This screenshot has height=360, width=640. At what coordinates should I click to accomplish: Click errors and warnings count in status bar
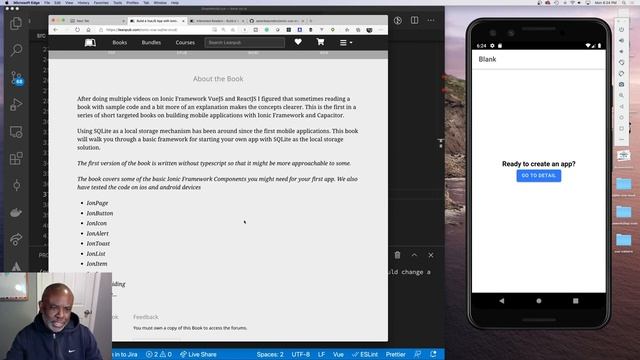tap(158, 354)
